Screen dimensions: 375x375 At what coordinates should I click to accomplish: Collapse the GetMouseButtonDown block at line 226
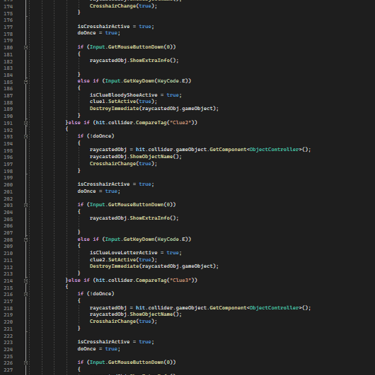pyautogui.click(x=26, y=362)
